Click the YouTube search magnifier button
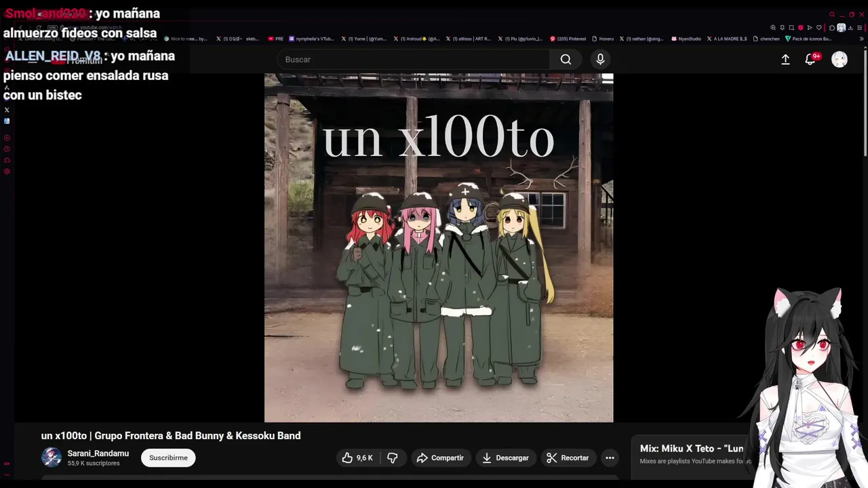868x488 pixels. [566, 60]
